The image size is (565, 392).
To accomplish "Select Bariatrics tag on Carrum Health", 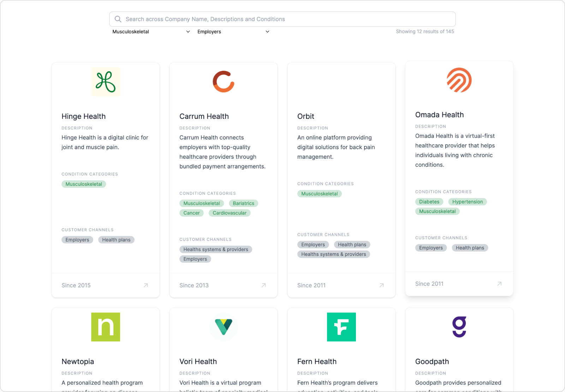I will coord(244,203).
